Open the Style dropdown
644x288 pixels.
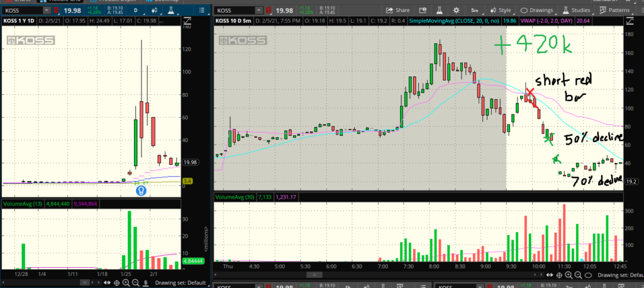click(x=500, y=10)
